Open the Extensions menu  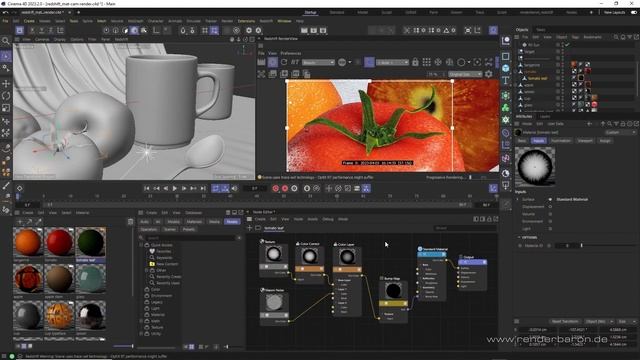tap(246, 21)
